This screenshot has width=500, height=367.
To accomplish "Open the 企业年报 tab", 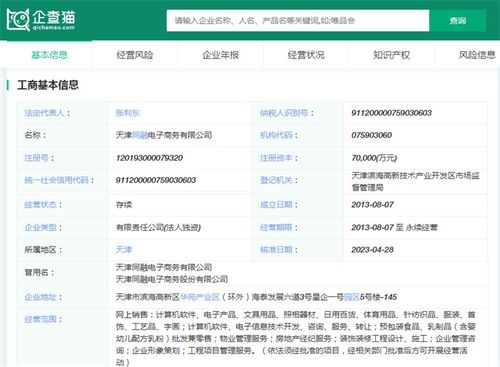I will pyautogui.click(x=221, y=55).
